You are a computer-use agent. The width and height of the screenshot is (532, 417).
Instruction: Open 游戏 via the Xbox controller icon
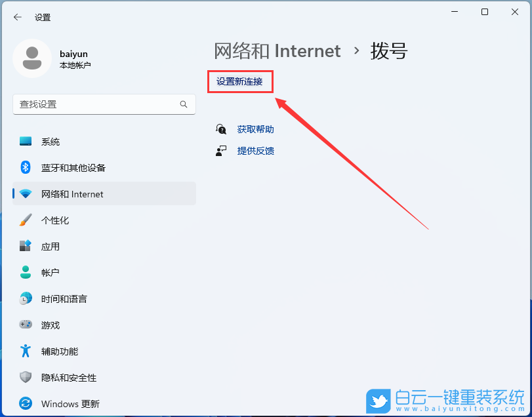click(x=25, y=325)
